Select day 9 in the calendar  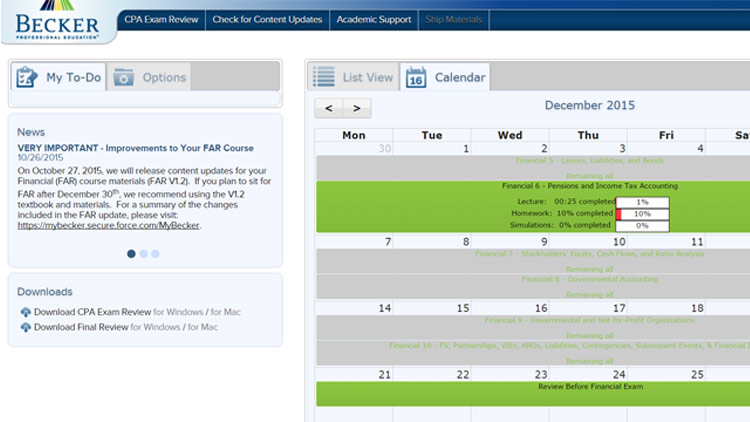click(x=544, y=242)
